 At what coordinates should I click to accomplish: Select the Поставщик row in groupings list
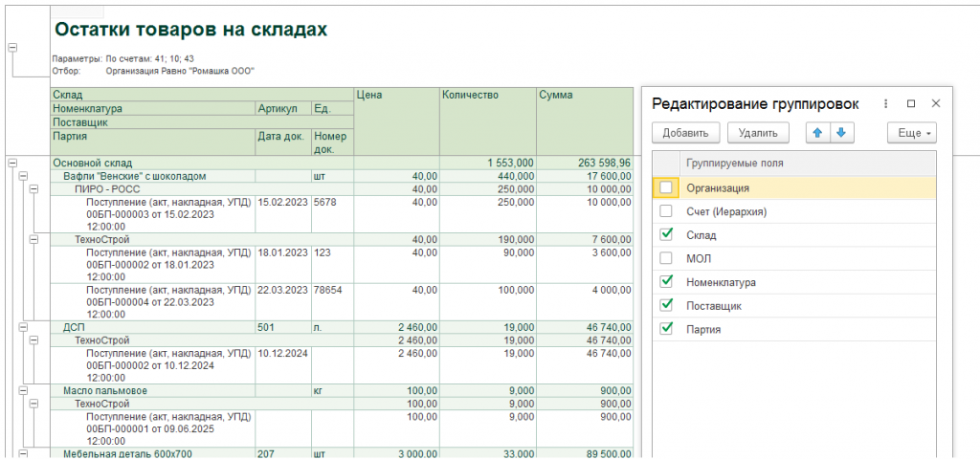tap(793, 305)
